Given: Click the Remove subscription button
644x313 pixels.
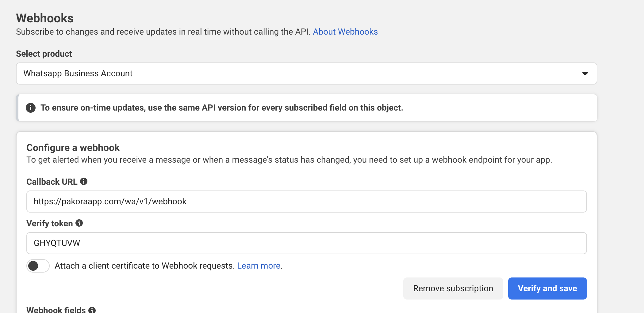Looking at the screenshot, I should tap(453, 288).
